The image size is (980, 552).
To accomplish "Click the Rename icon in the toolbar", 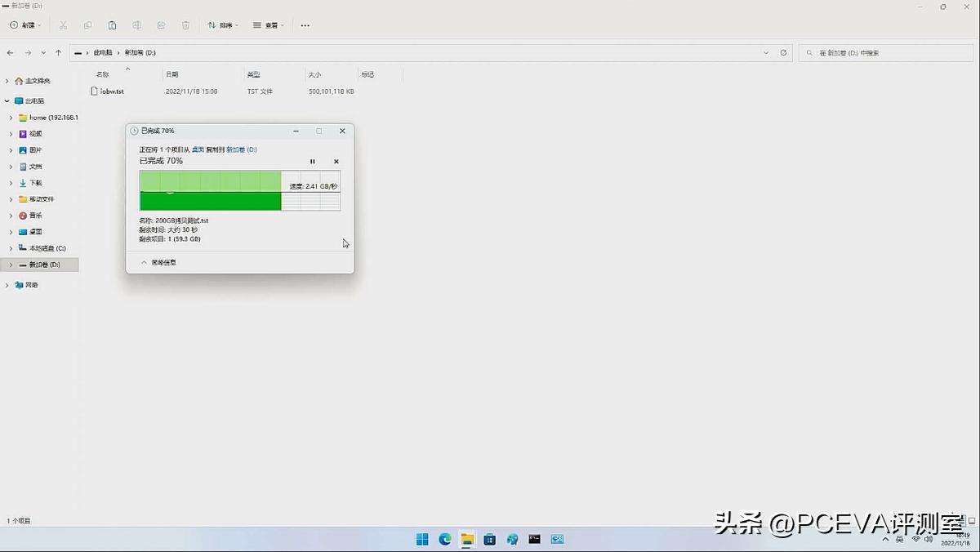I will (x=136, y=25).
